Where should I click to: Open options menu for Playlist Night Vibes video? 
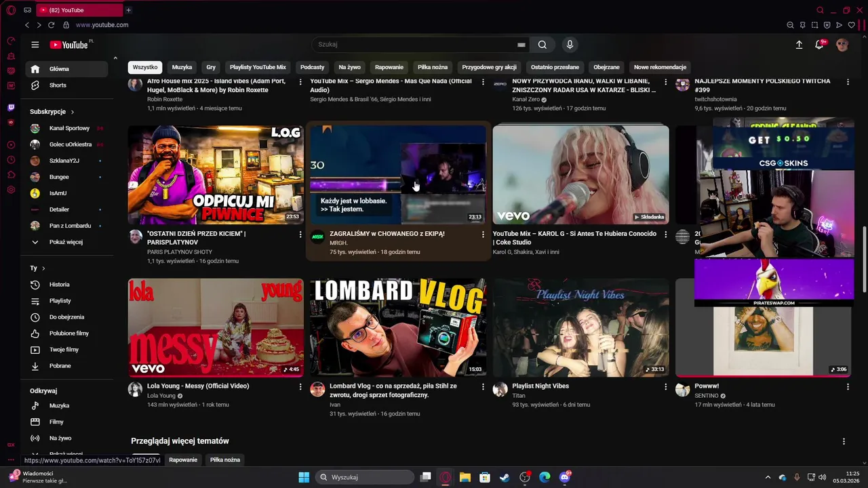665,386
